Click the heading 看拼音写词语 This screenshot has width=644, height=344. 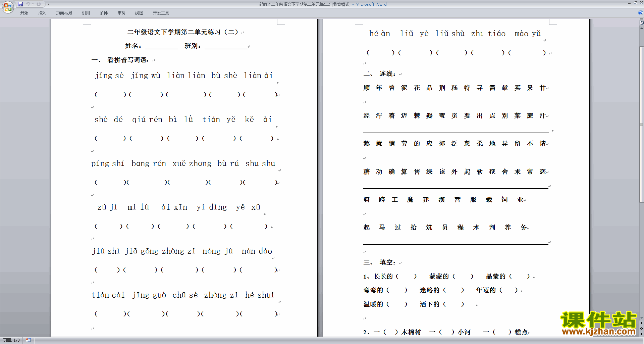click(x=127, y=60)
